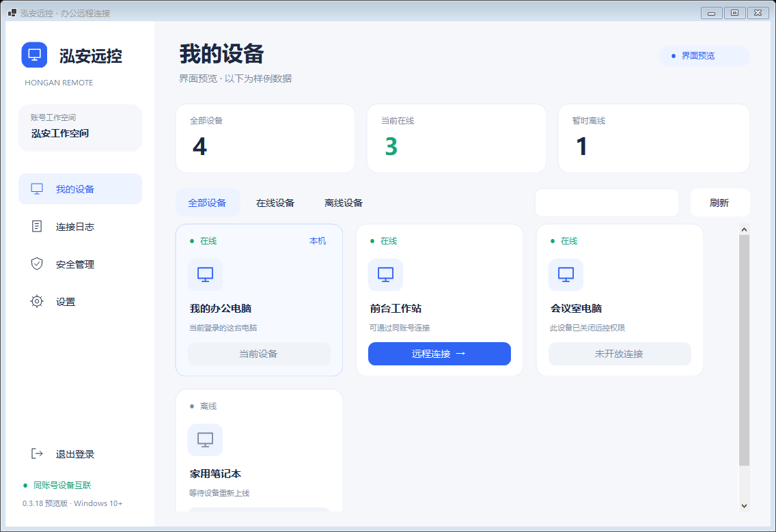Switch to the 在线设备 tab
Image resolution: width=776 pixels, height=532 pixels.
coord(275,202)
